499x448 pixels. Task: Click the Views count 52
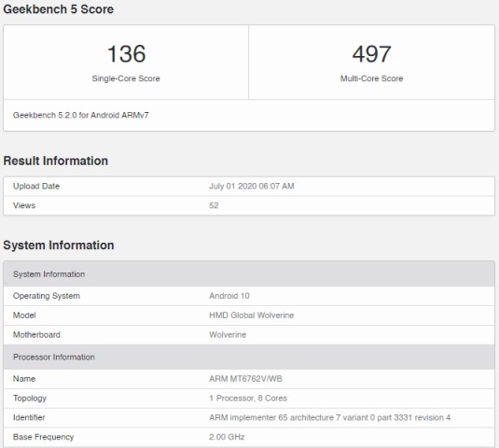click(214, 205)
